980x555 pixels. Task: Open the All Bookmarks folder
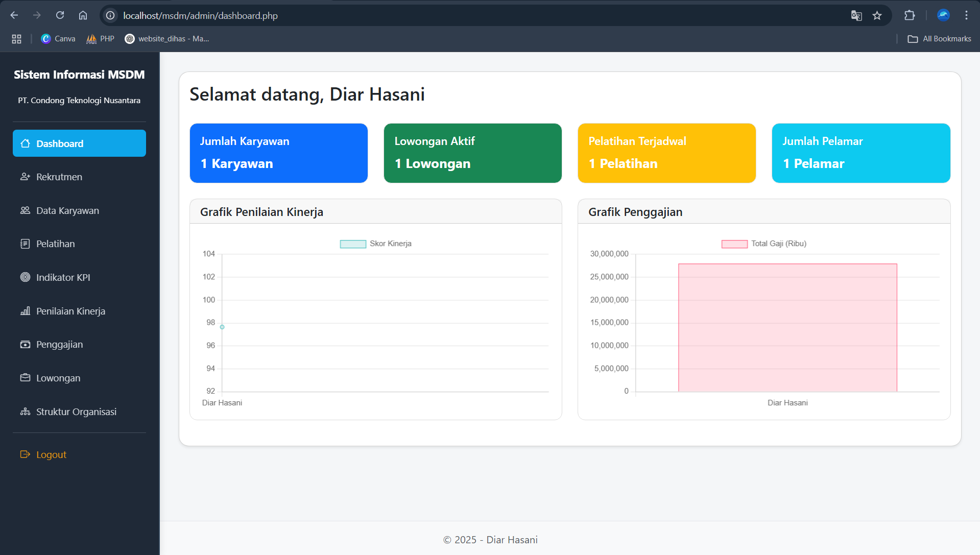(x=939, y=39)
